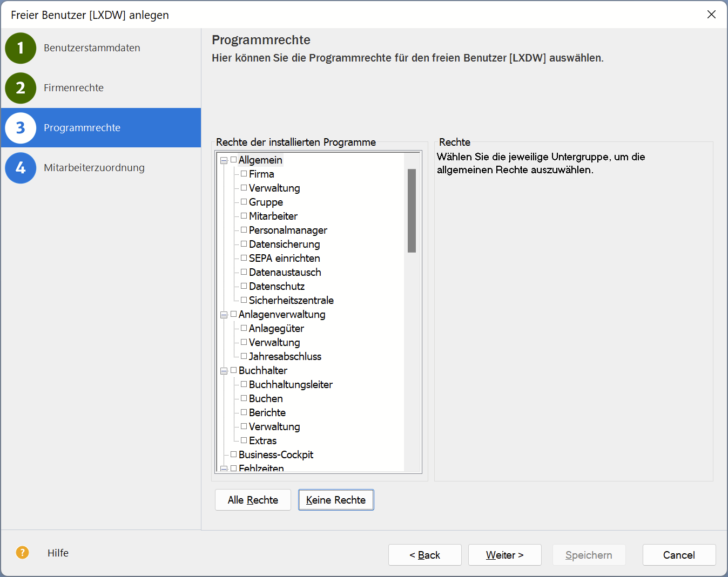Enable the Firma checkbox under Allgemein

[x=244, y=174]
